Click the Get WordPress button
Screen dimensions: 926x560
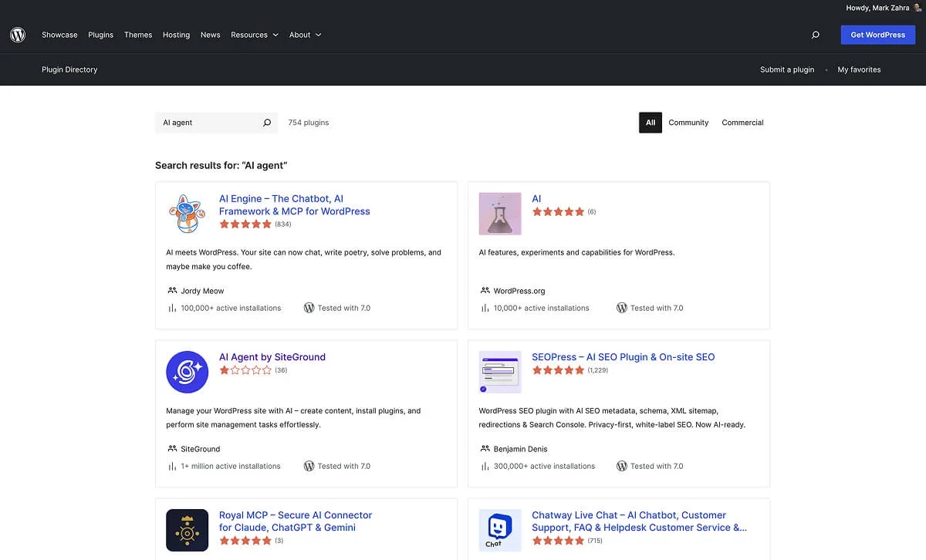[878, 35]
